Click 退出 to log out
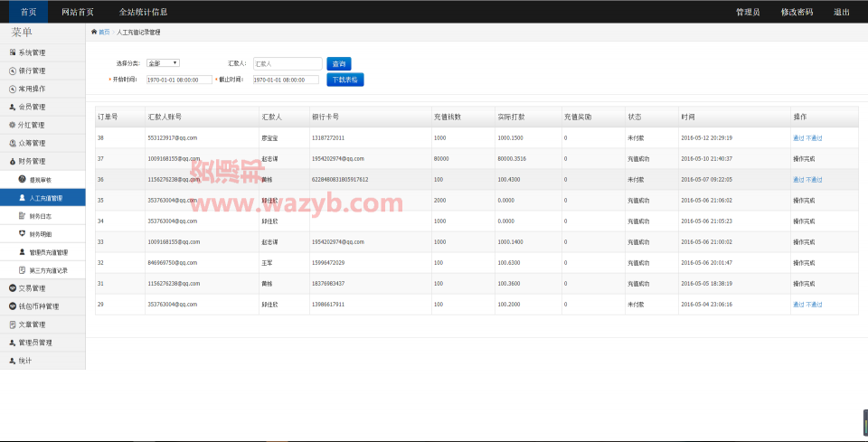Image resolution: width=868 pixels, height=442 pixels. click(x=842, y=12)
